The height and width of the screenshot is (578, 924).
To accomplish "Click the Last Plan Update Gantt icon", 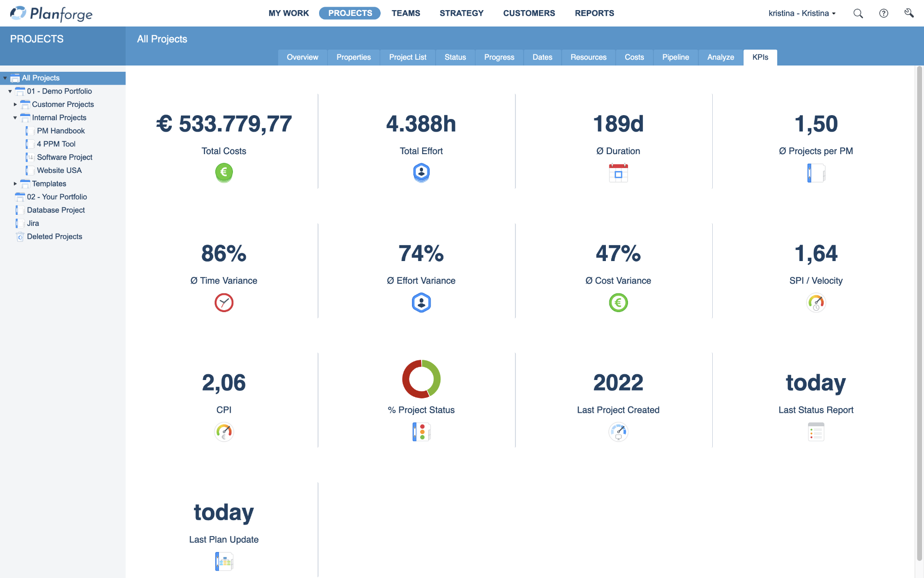I will pyautogui.click(x=224, y=562).
